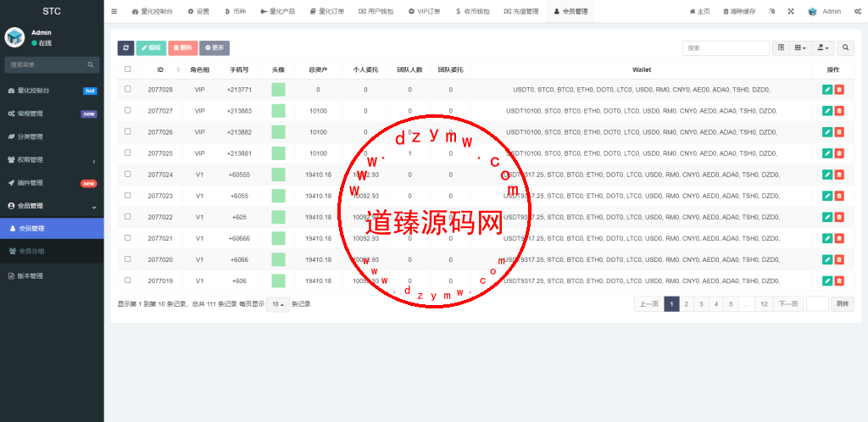This screenshot has height=422, width=868.
Task: Edit member row 2077019
Action: [x=827, y=281]
